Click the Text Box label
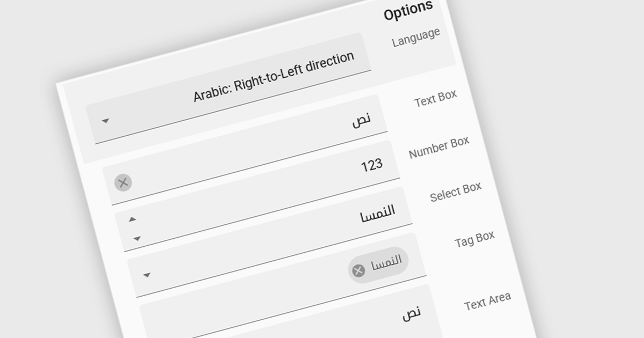The image size is (644, 338). [x=435, y=98]
